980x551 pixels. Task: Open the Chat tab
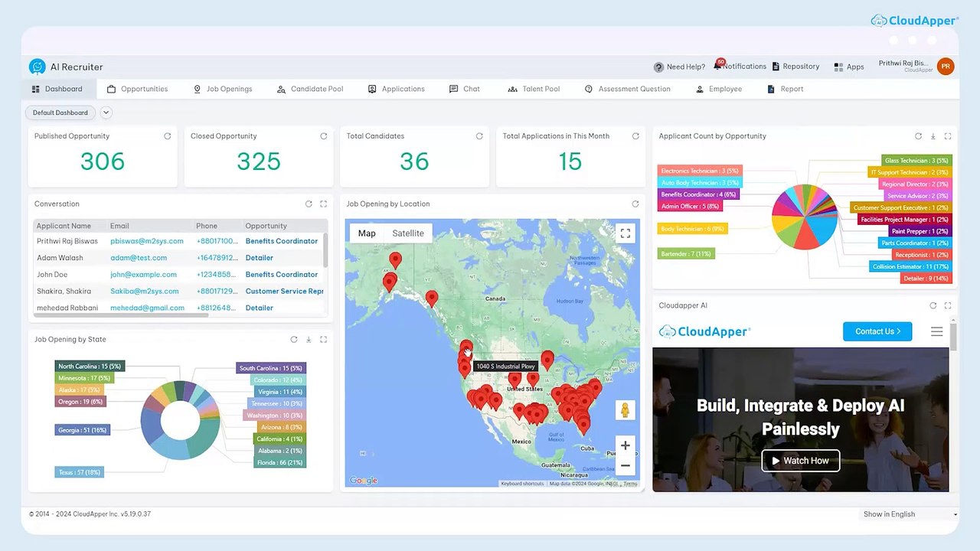(464, 89)
